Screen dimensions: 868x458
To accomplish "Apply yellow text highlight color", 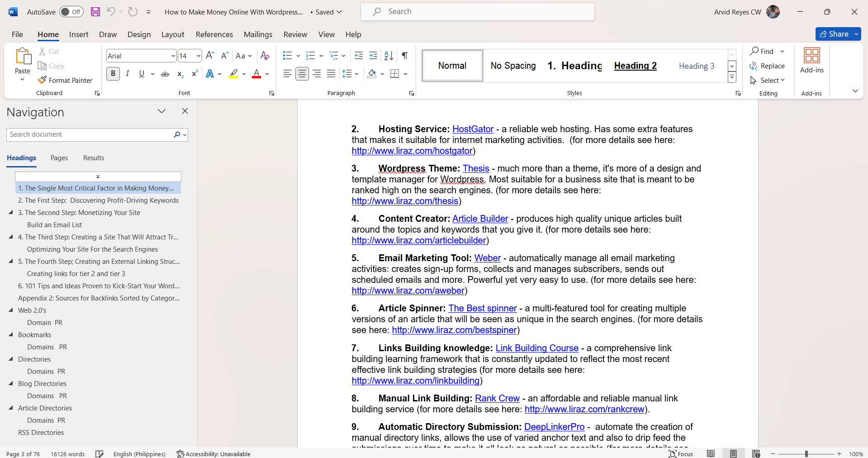I will (233, 74).
